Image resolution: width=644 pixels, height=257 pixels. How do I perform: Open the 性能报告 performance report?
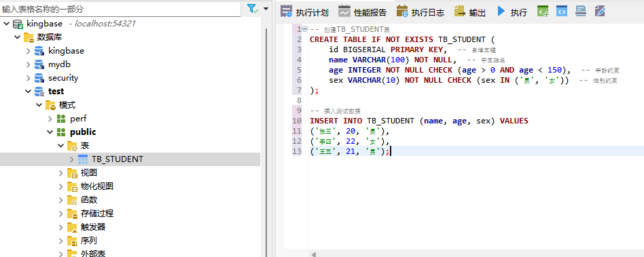[x=362, y=12]
